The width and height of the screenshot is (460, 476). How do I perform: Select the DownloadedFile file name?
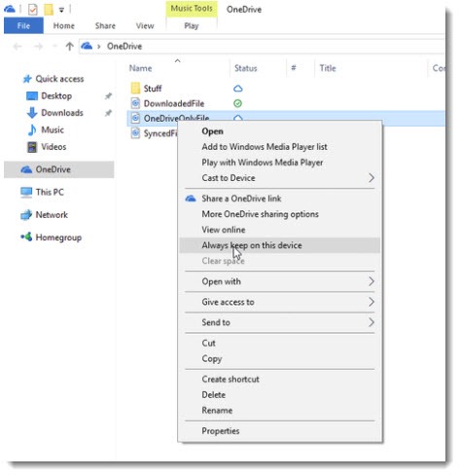coord(174,104)
